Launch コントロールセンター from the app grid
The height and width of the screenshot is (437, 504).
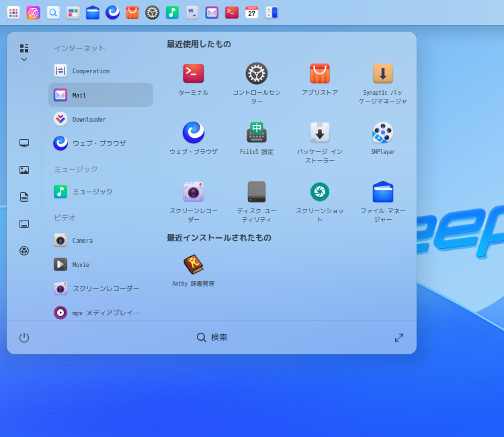tap(257, 74)
